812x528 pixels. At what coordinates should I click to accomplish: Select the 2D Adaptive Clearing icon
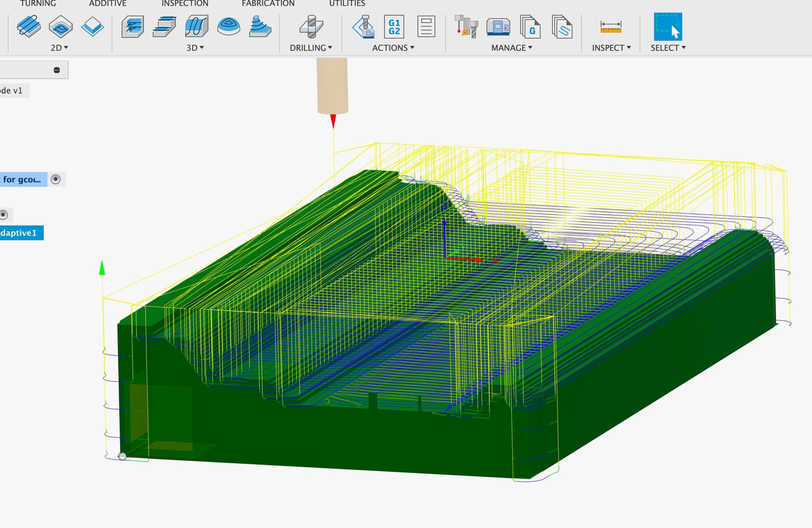29,26
